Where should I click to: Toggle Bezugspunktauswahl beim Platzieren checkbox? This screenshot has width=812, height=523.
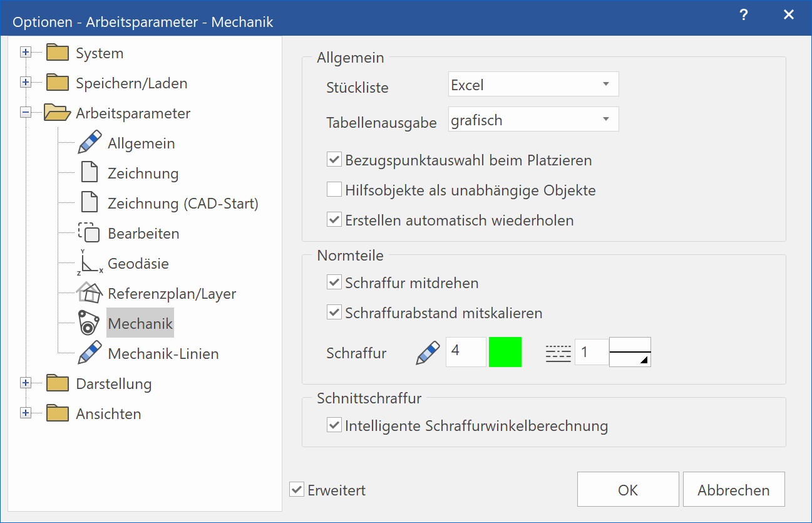[x=334, y=160]
